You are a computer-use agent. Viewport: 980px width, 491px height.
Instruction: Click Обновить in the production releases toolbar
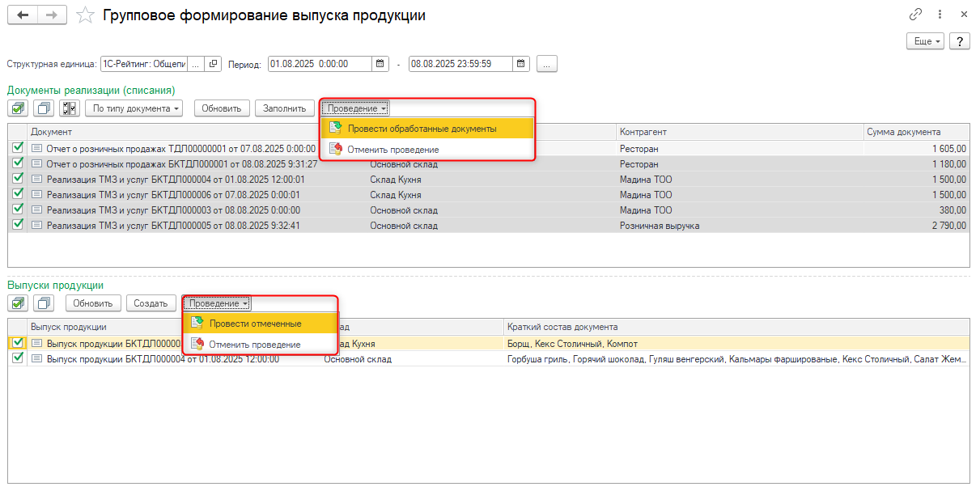coord(93,303)
